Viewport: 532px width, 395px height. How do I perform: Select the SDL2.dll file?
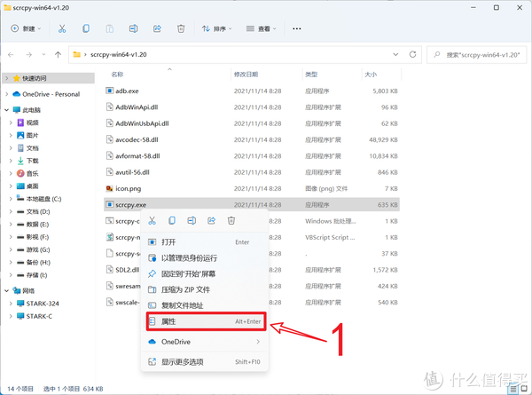pyautogui.click(x=127, y=270)
